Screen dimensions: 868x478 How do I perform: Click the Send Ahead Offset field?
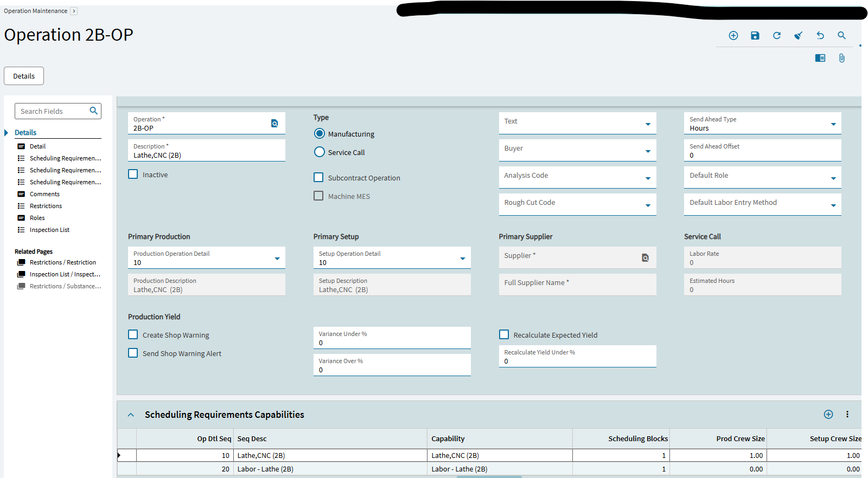coord(763,150)
